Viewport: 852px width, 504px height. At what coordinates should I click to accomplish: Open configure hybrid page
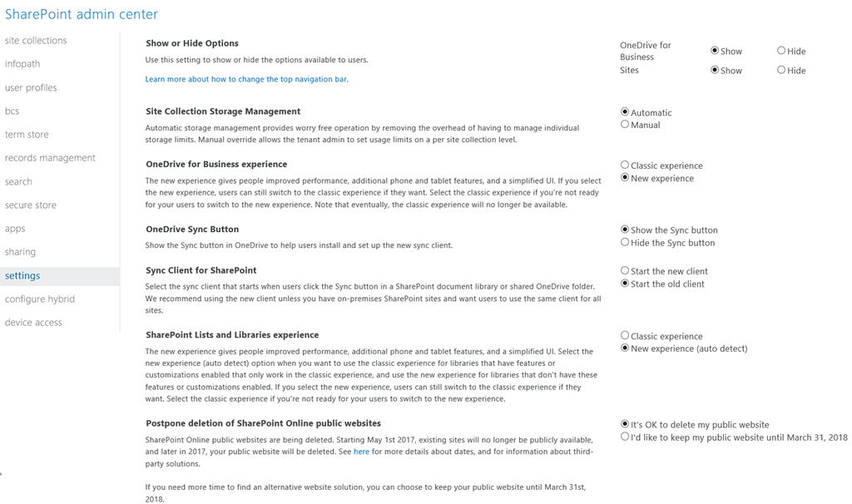(40, 299)
